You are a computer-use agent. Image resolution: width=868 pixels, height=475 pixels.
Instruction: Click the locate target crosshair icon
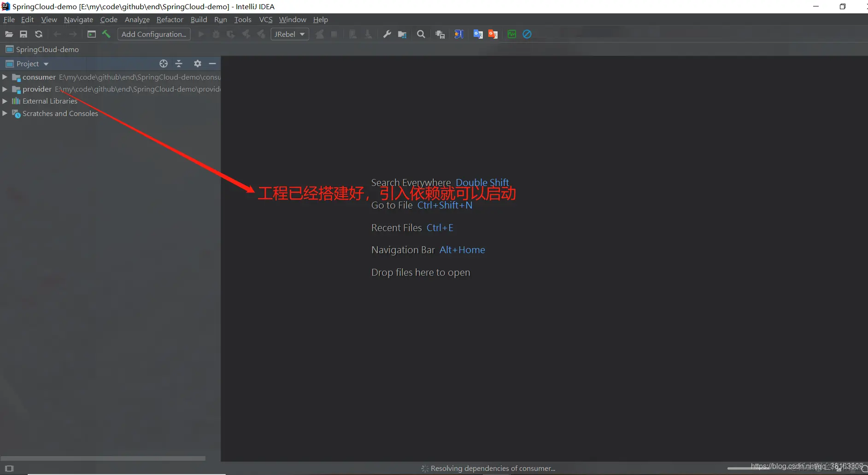(x=164, y=64)
